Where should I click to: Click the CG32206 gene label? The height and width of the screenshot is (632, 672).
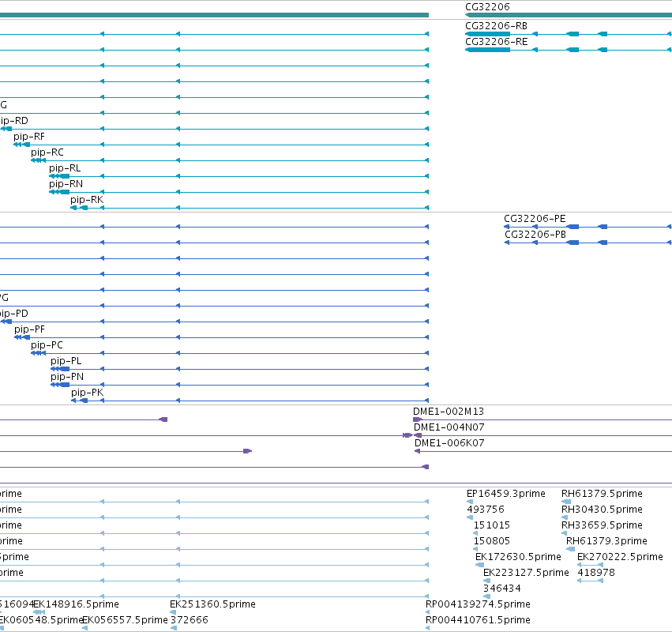pyautogui.click(x=487, y=7)
